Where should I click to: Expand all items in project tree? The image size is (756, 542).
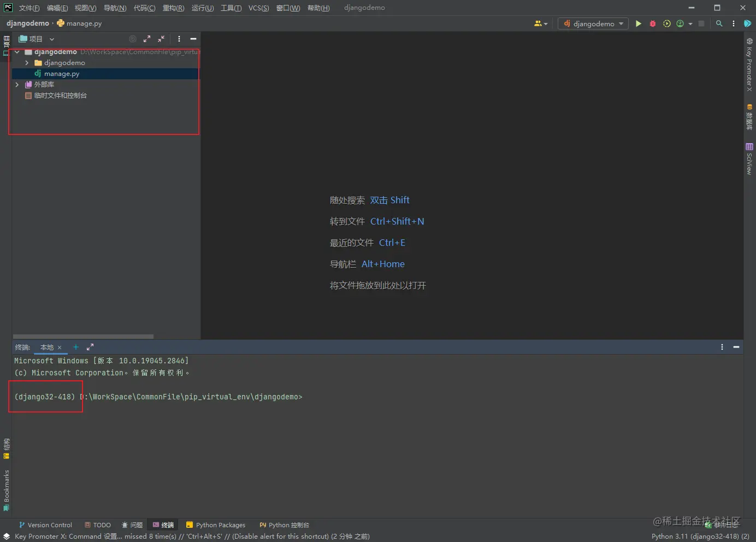click(x=147, y=39)
